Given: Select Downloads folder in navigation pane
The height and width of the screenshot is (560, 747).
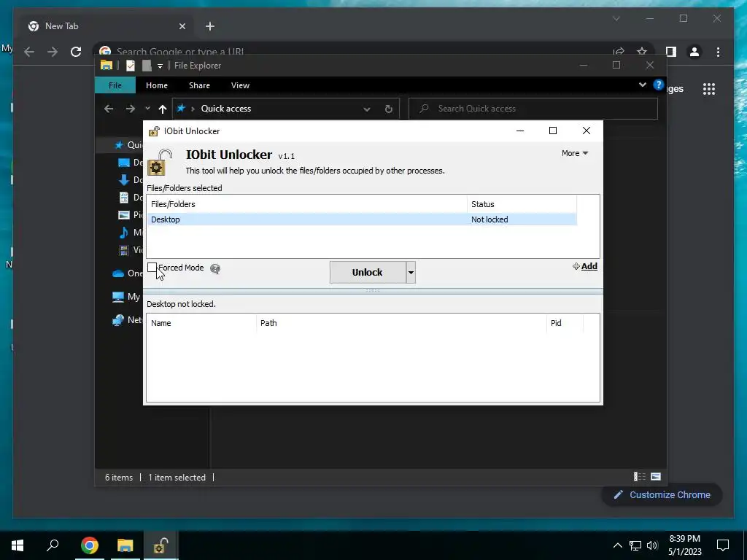Looking at the screenshot, I should tap(130, 179).
